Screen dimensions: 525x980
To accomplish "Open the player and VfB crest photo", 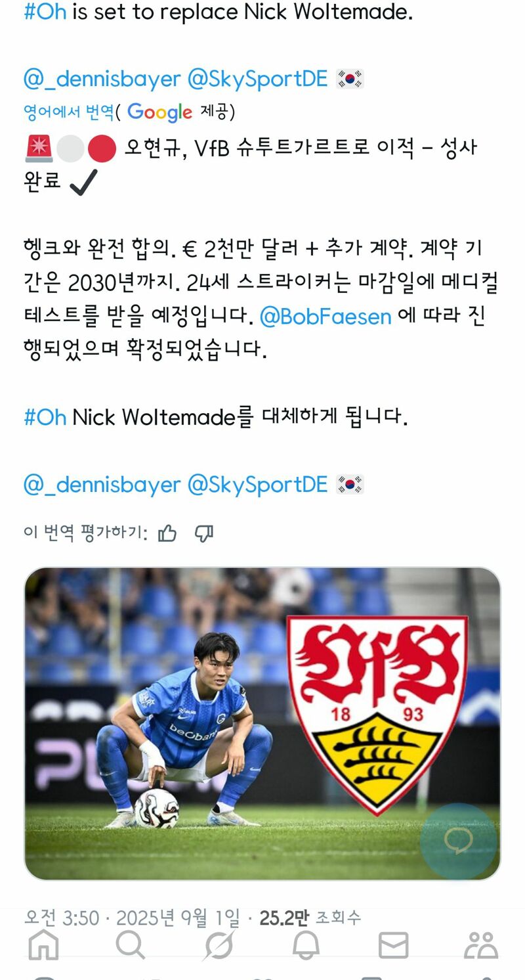I will pyautogui.click(x=262, y=723).
